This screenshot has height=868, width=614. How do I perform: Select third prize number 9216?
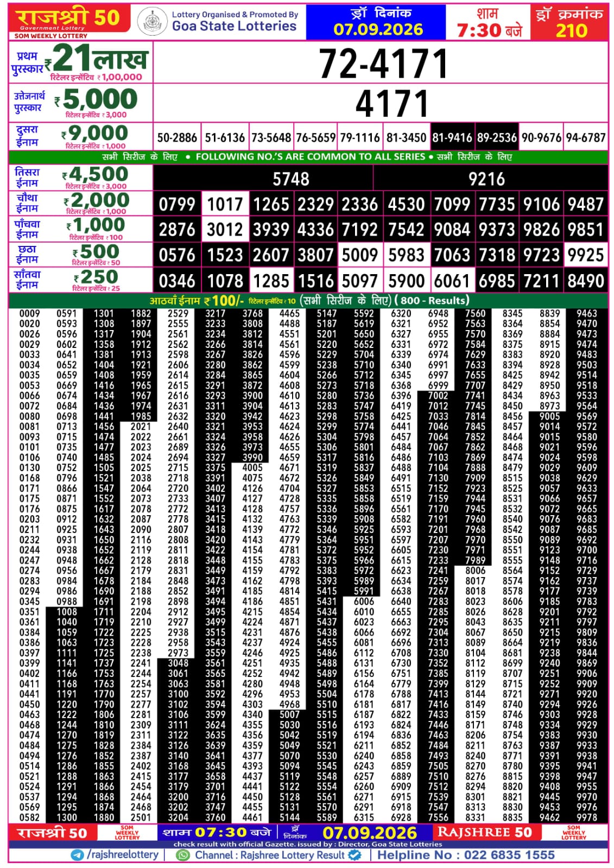487,179
